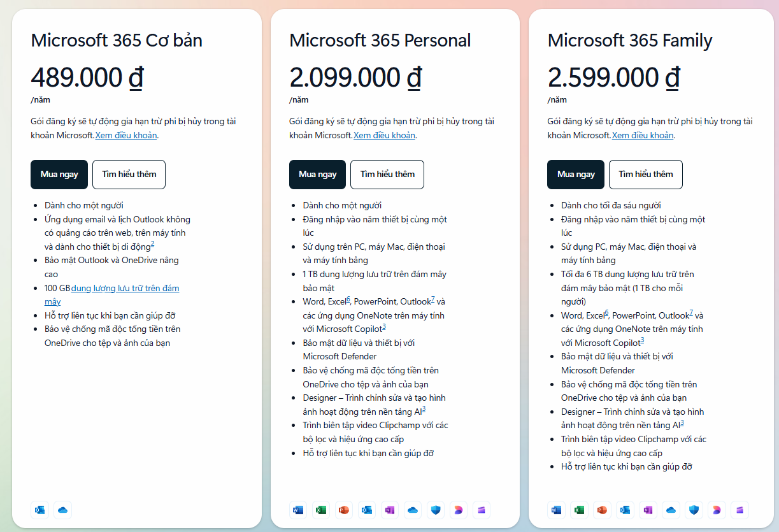Click the Word icon in the Personal card
The height and width of the screenshot is (532, 779).
297,510
